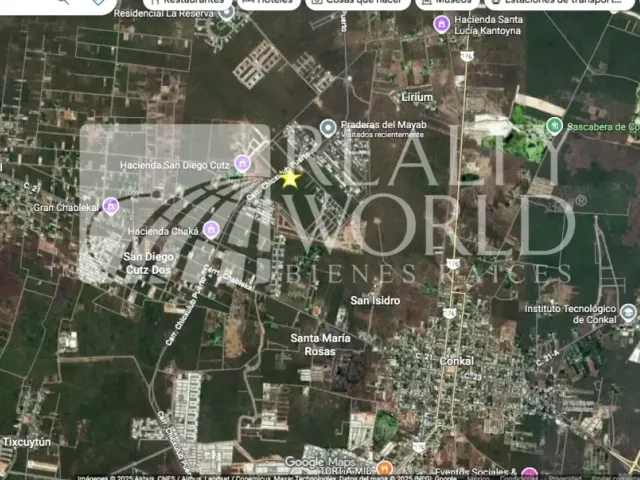Filter map by Hoteles chip
Screen dimensions: 640x480
point(268,2)
